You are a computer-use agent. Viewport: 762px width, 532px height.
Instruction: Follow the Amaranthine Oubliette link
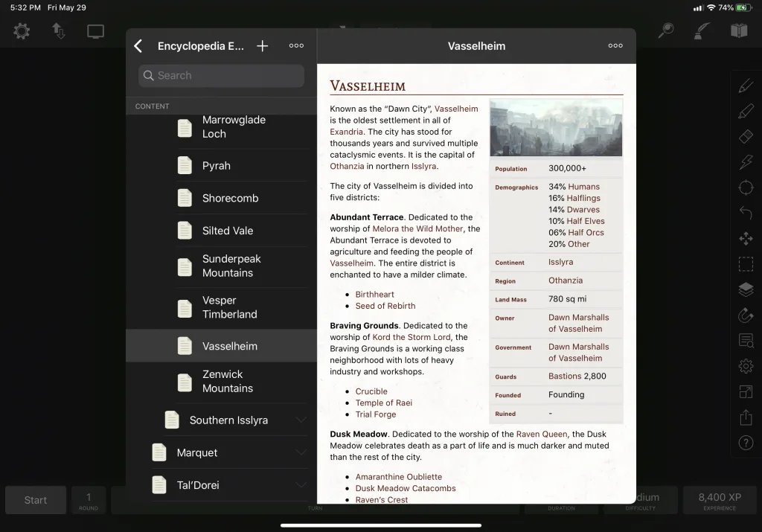click(x=399, y=477)
